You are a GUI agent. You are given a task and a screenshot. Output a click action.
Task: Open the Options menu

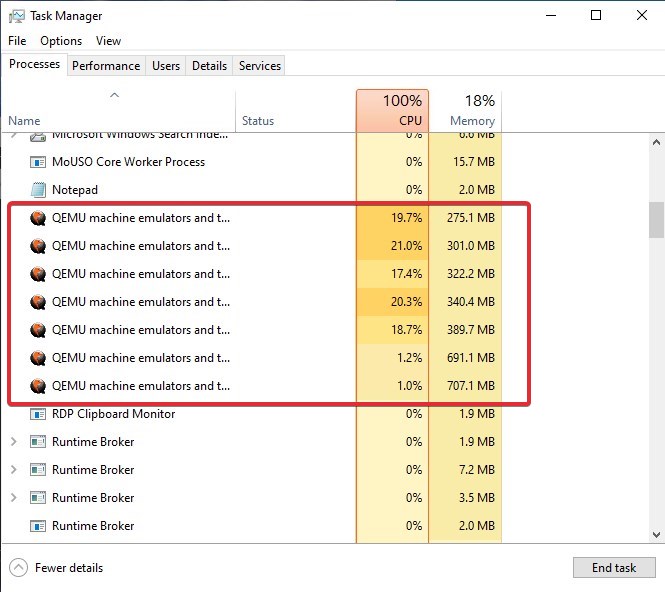61,41
